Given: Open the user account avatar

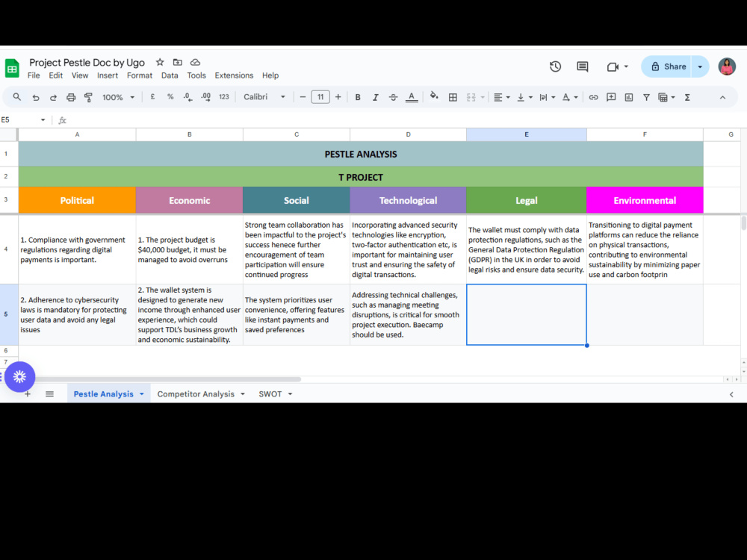Looking at the screenshot, I should (x=727, y=66).
